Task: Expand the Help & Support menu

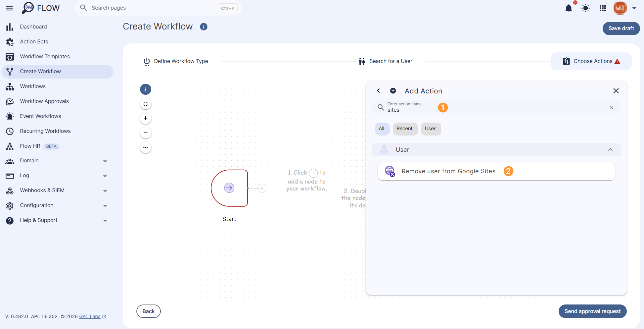Action: point(105,221)
